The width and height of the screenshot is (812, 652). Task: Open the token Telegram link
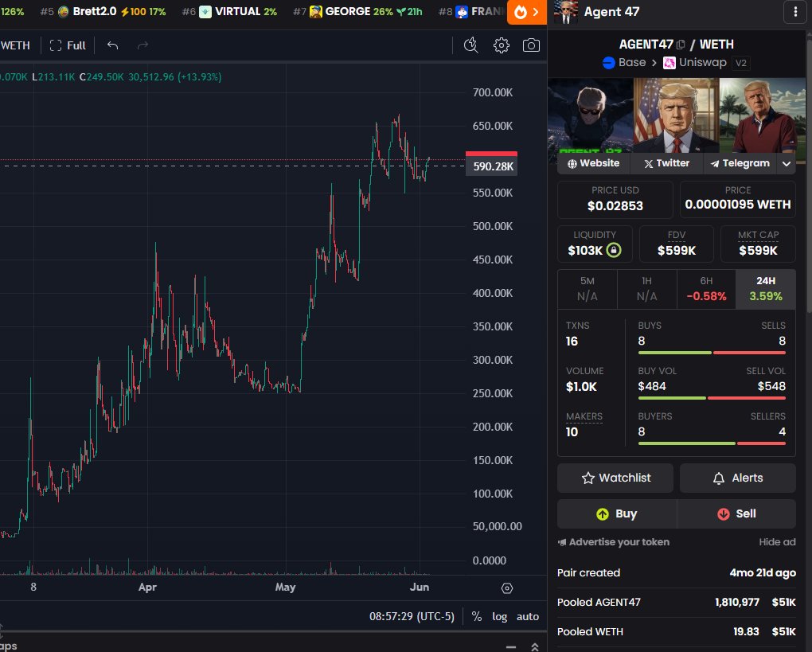click(x=740, y=164)
